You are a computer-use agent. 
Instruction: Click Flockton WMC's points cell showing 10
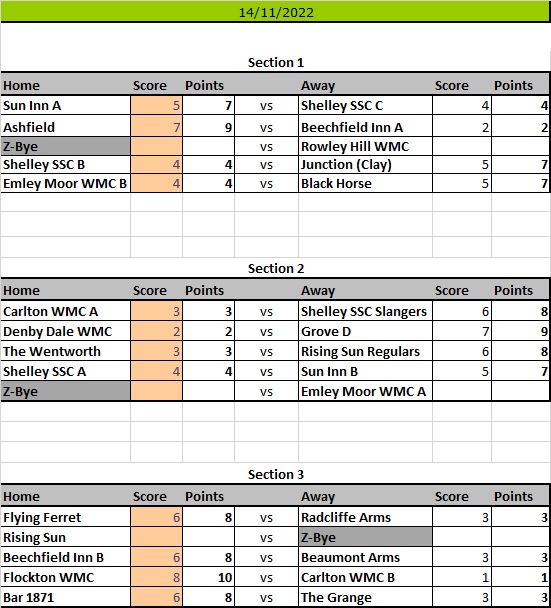coord(208,577)
